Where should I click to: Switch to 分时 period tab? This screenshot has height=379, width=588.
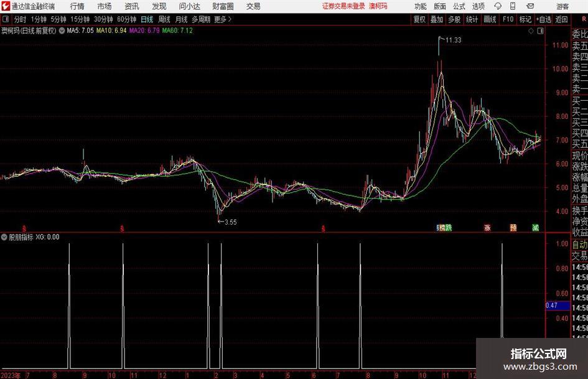point(20,19)
